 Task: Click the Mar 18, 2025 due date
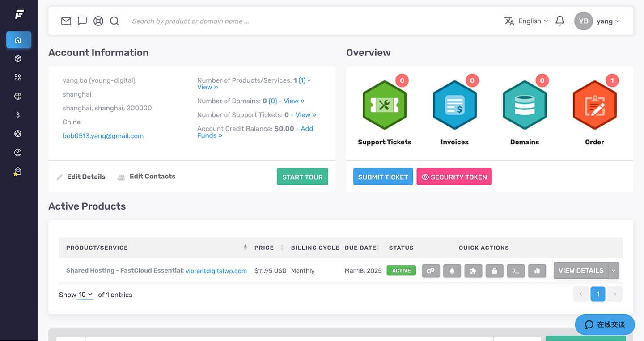pos(363,270)
